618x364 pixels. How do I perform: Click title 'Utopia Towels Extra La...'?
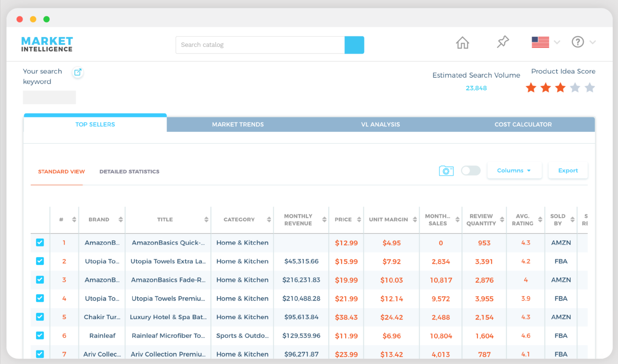[x=168, y=261]
